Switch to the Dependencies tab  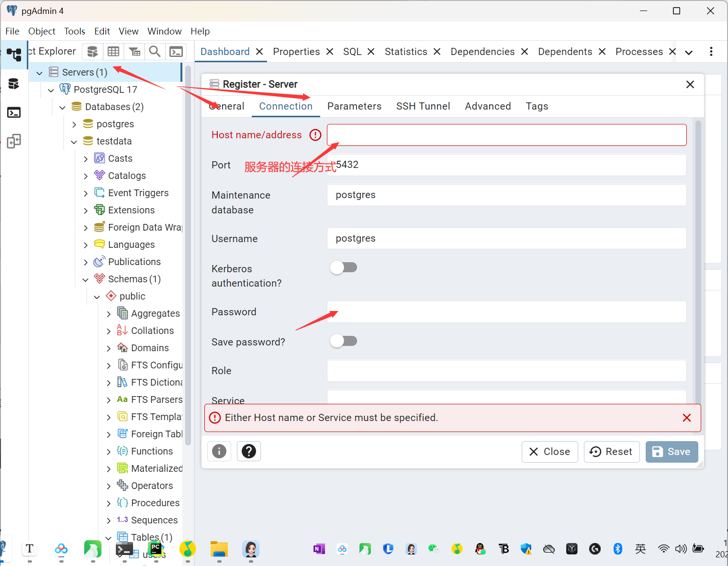pyautogui.click(x=482, y=51)
